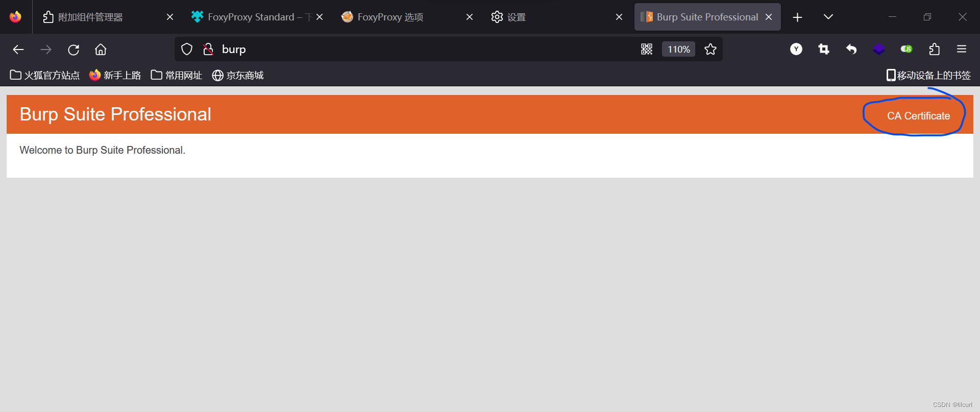Open the extensions puzzle menu
Screen dimensions: 980x412
click(934, 49)
